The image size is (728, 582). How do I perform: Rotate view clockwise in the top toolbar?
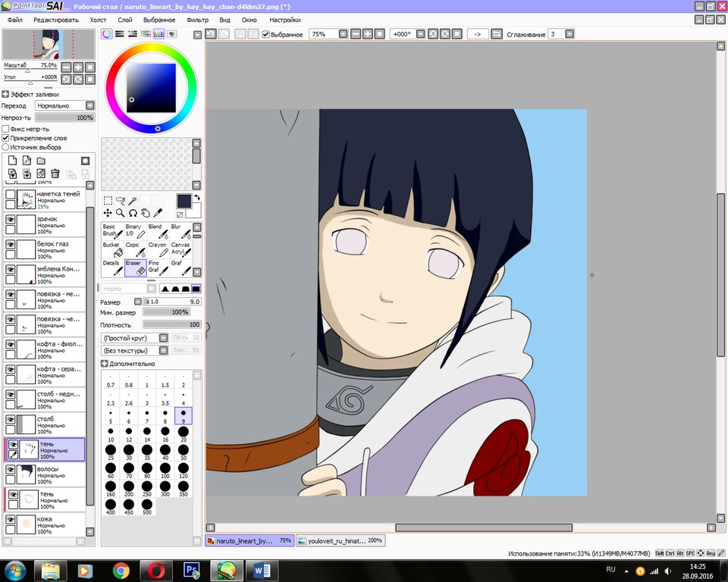[445, 34]
